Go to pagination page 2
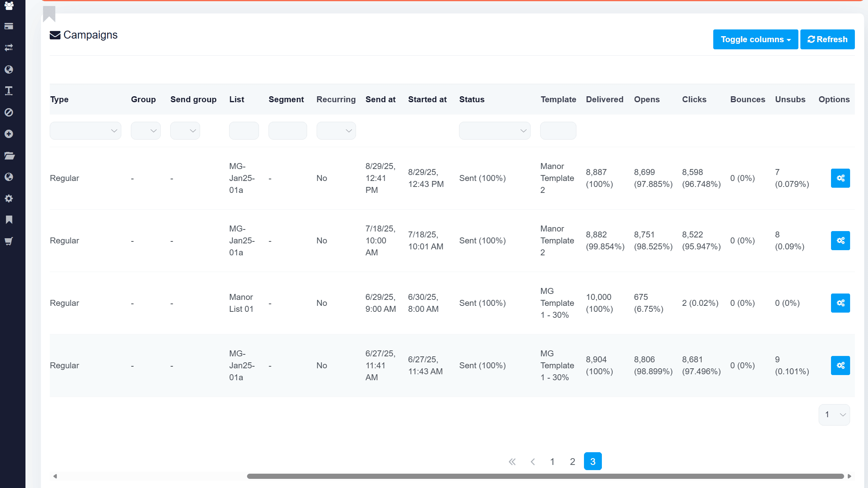 (572, 461)
